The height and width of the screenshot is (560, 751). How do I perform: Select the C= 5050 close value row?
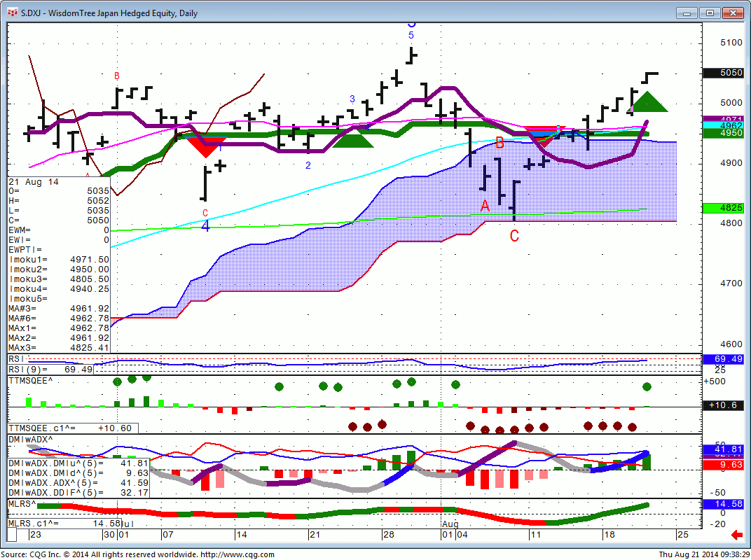(x=59, y=220)
